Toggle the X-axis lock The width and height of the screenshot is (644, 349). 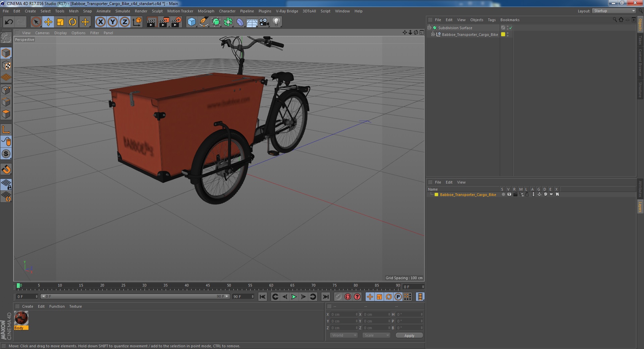pos(100,22)
